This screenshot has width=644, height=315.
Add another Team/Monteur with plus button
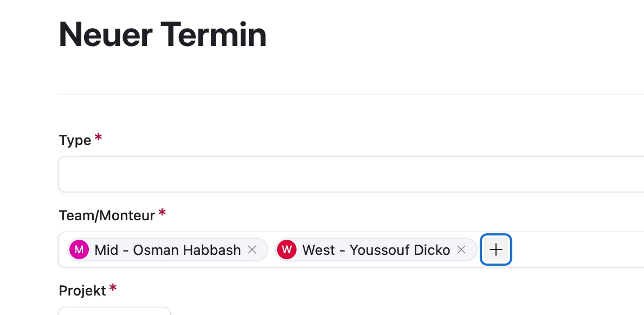pos(495,250)
